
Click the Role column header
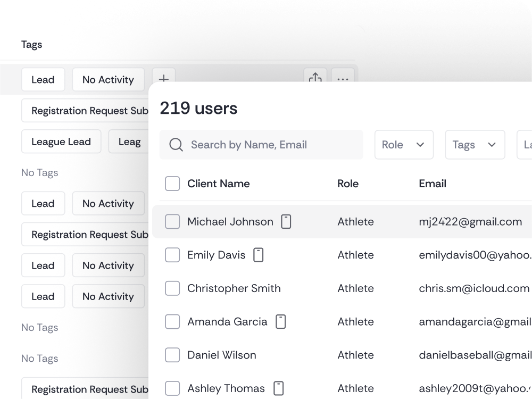[x=348, y=184]
